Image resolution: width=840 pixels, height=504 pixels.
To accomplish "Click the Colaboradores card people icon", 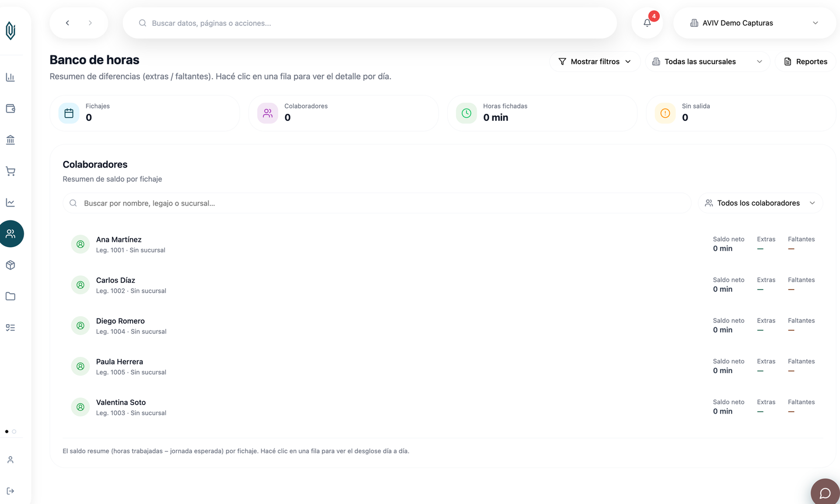I will tap(268, 113).
